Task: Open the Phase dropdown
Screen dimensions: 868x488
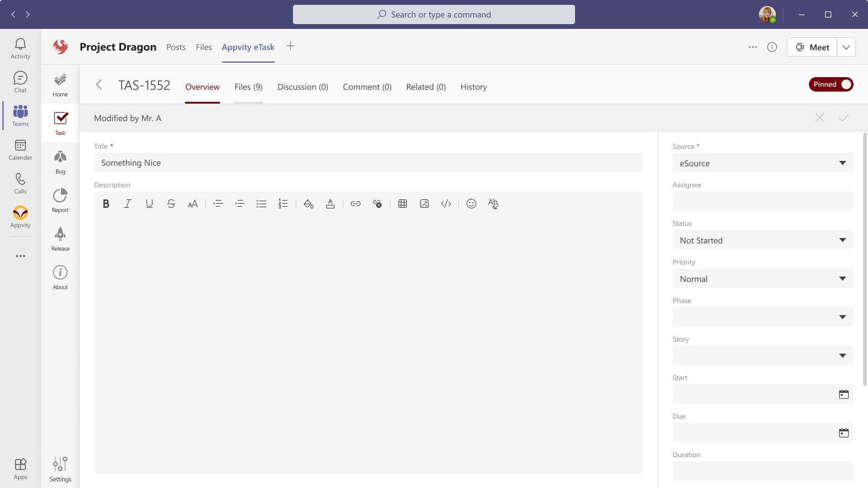Action: (763, 317)
